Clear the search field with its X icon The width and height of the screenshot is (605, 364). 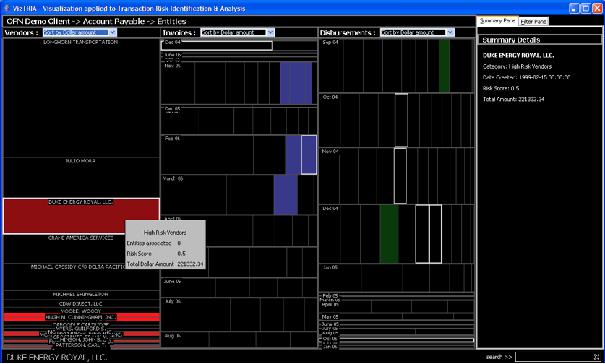point(596,357)
